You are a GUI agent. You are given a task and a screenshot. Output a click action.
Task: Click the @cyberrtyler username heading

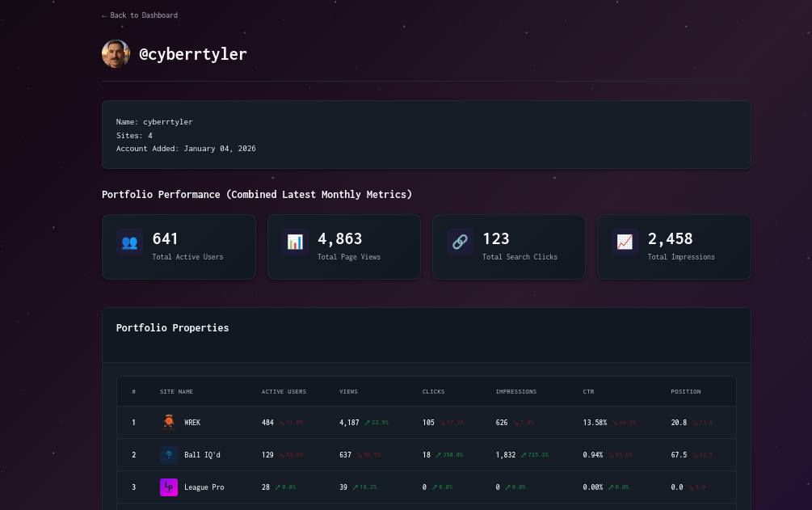(x=193, y=54)
